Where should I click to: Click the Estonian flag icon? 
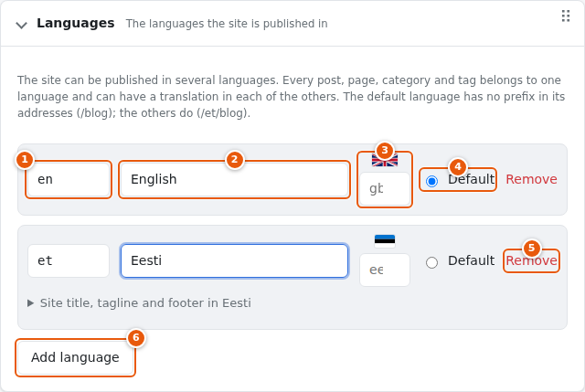pyautogui.click(x=385, y=240)
